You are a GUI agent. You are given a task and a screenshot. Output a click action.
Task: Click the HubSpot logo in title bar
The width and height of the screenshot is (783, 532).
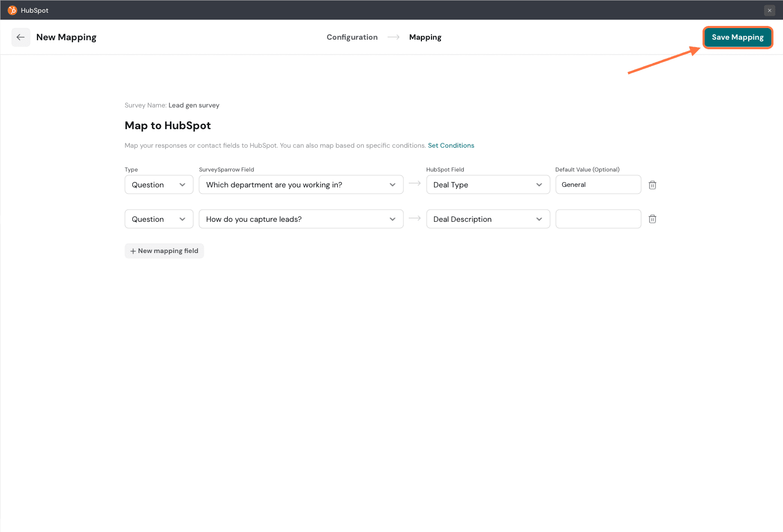(12, 10)
